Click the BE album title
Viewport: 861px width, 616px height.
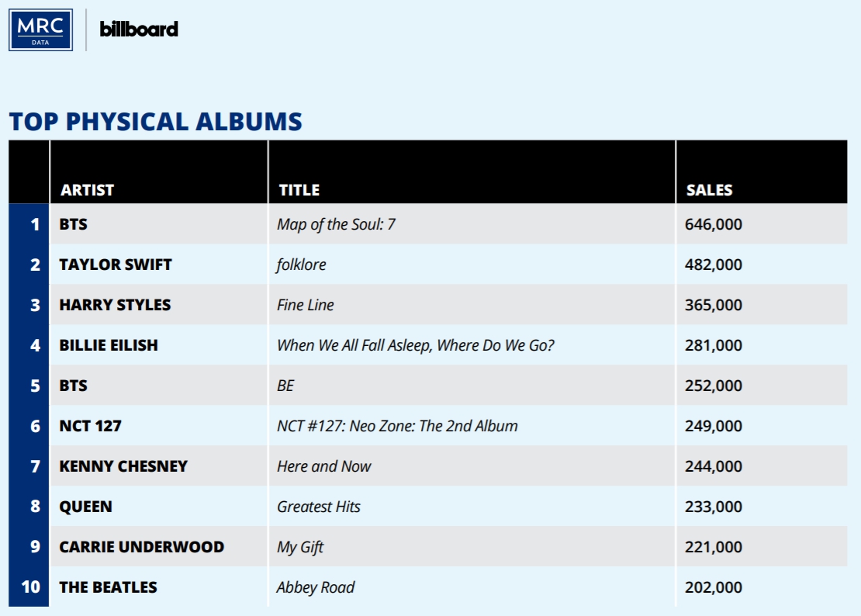click(x=285, y=386)
